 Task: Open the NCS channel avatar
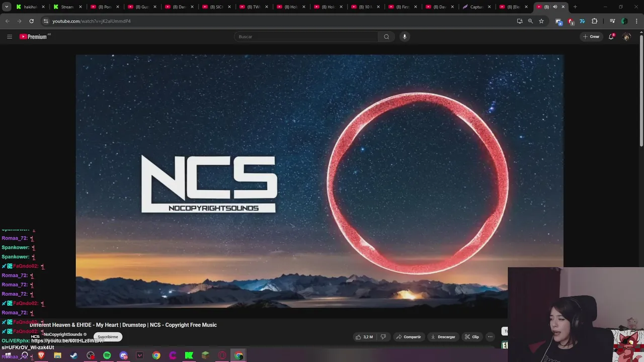[35, 336]
